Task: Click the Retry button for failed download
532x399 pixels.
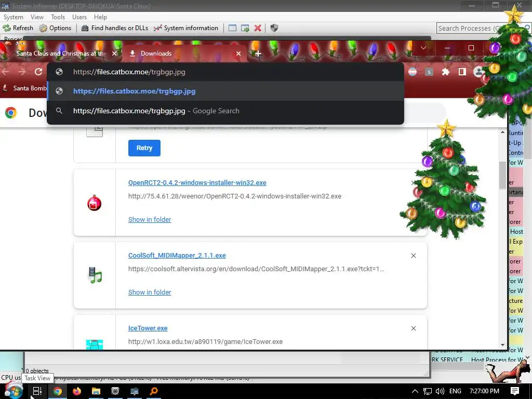Action: tap(144, 148)
